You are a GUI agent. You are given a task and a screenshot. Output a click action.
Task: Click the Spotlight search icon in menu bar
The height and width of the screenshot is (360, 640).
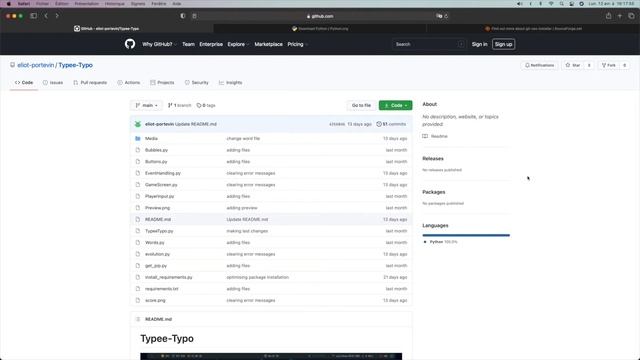pyautogui.click(x=562, y=4)
